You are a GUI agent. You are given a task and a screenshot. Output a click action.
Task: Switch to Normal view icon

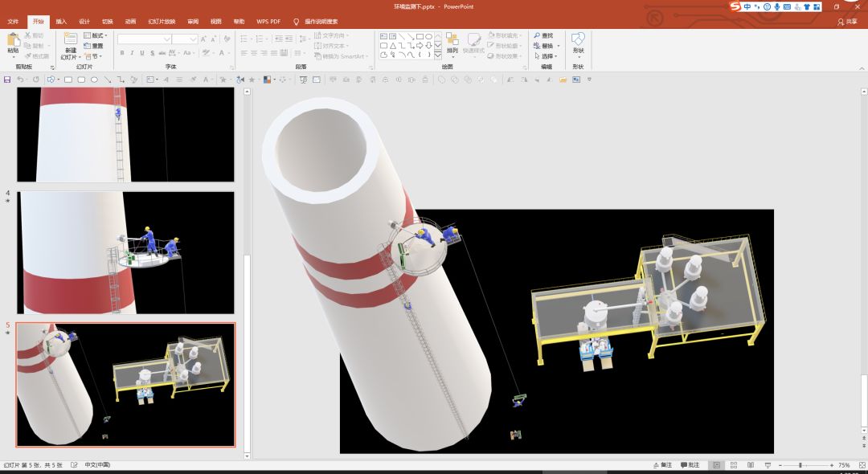point(717,465)
